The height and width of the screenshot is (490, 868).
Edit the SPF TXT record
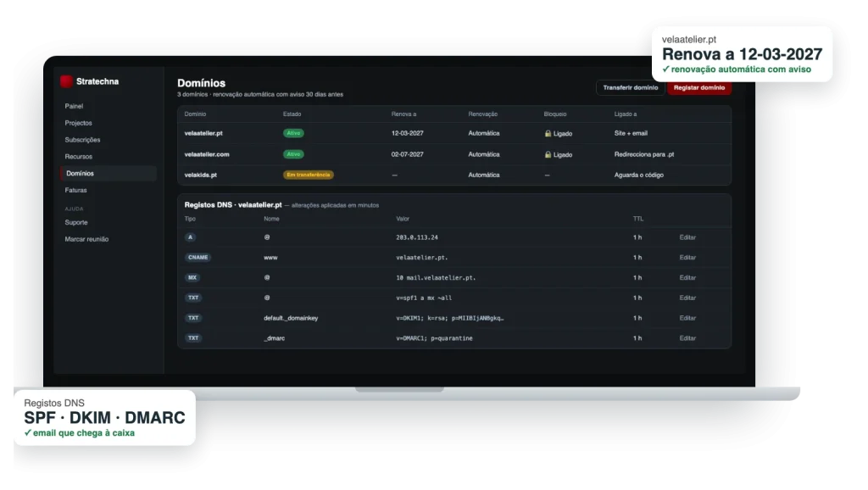[x=687, y=298]
